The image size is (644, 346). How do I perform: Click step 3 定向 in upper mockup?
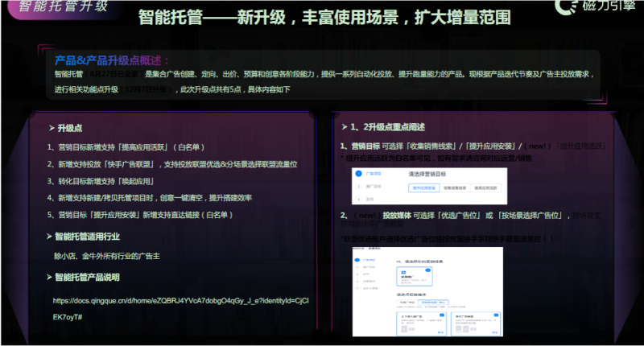pyautogui.click(x=365, y=199)
